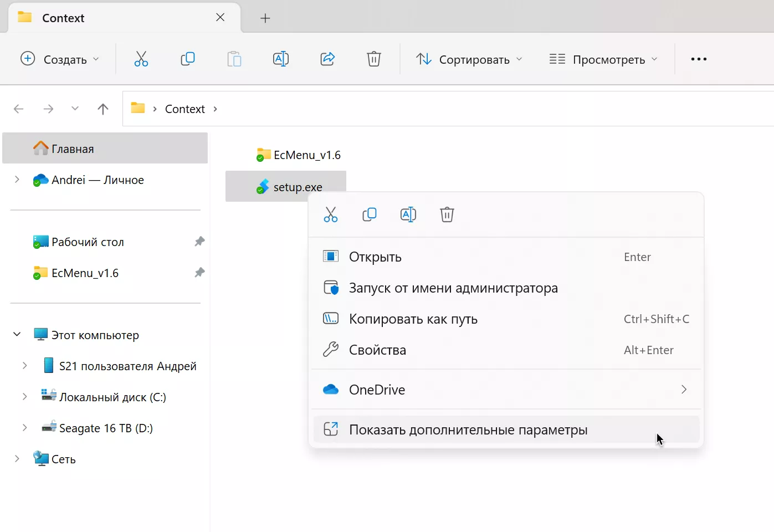Image resolution: width=774 pixels, height=532 pixels.
Task: Select the setup.exe file
Action: (286, 187)
